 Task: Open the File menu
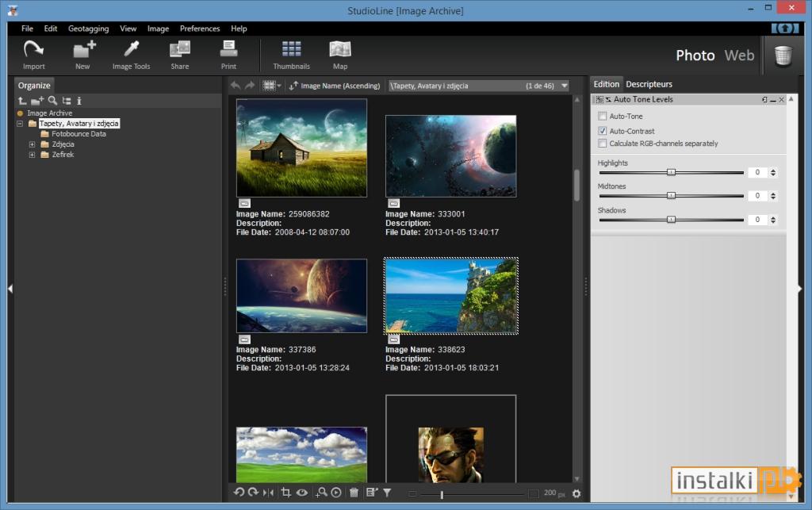(x=27, y=29)
